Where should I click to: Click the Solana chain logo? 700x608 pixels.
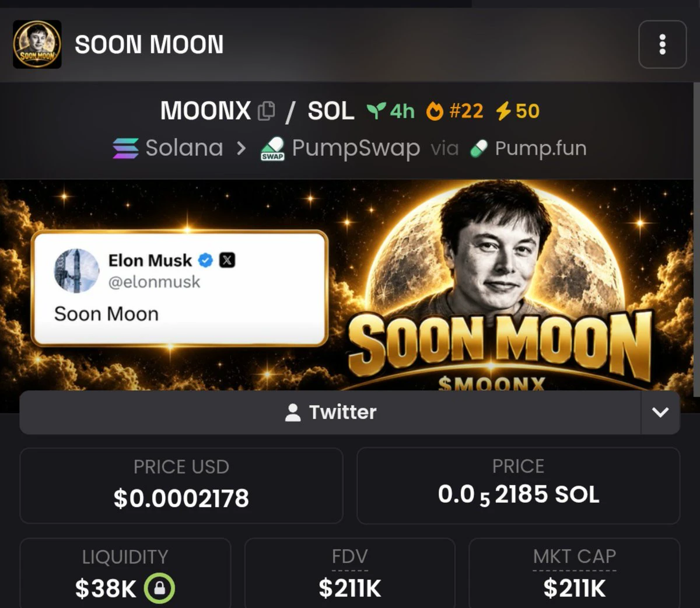tap(125, 148)
